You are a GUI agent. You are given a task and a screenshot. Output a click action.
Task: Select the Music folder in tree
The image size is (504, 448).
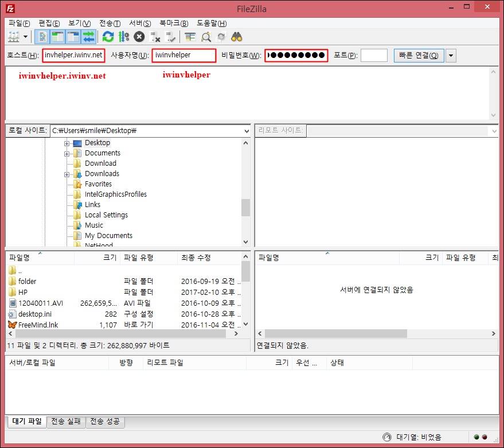coord(94,225)
